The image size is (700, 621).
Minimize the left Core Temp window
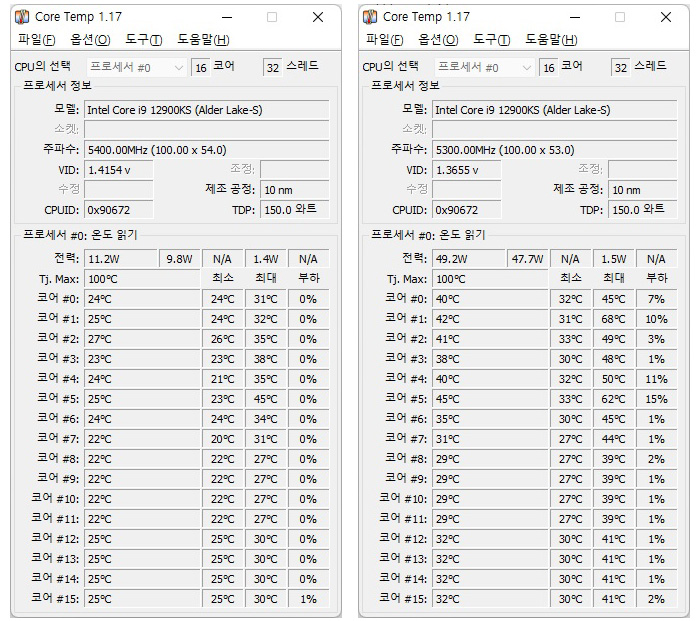[227, 17]
